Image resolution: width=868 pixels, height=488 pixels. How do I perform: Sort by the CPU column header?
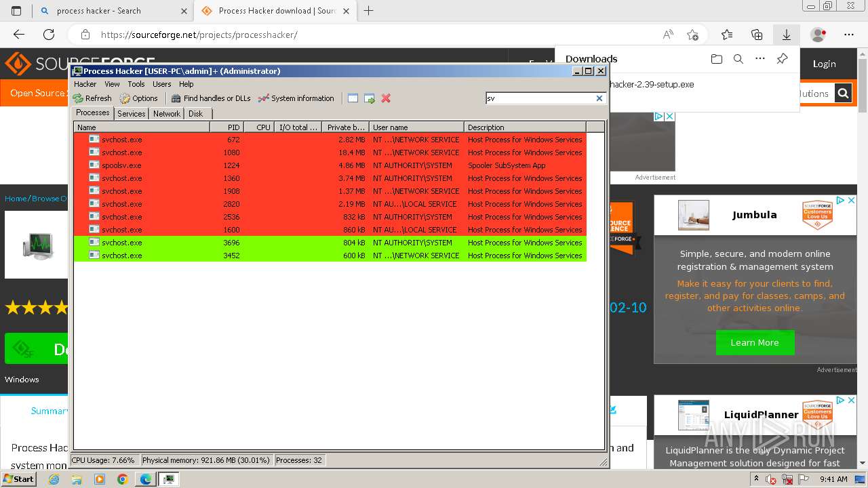[259, 127]
